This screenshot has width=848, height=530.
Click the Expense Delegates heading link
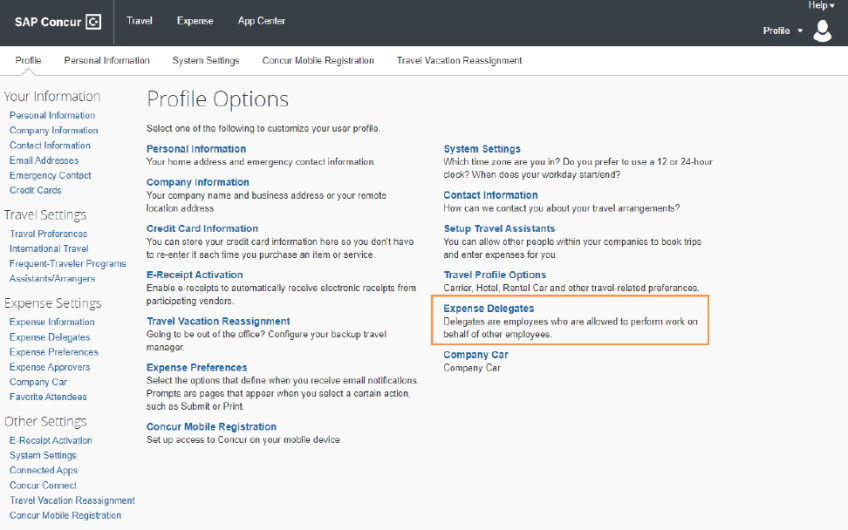[x=489, y=308]
